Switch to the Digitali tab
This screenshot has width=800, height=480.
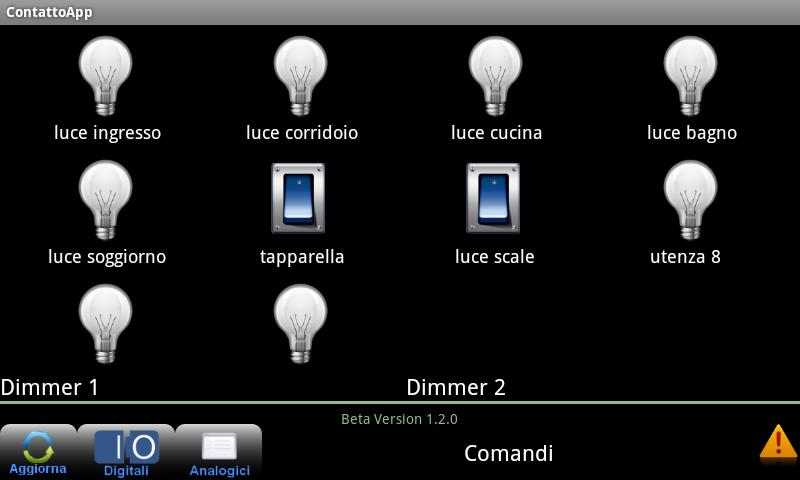[x=126, y=452]
